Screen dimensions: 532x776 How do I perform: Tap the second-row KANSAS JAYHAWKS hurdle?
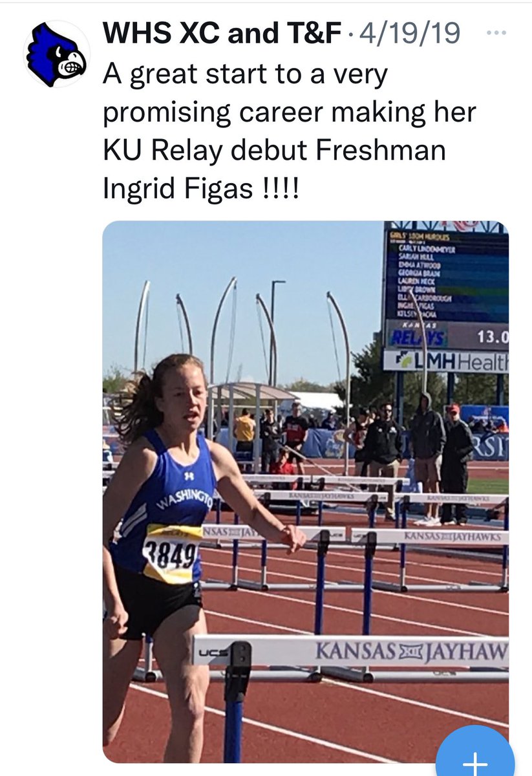pyautogui.click(x=430, y=537)
